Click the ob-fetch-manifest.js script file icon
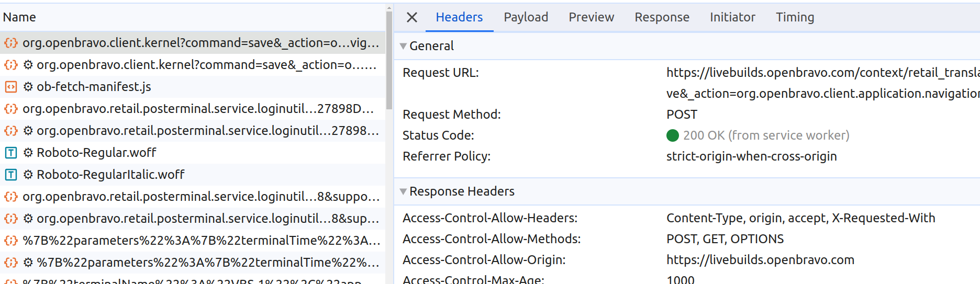Image resolution: width=980 pixels, height=284 pixels. (x=10, y=87)
